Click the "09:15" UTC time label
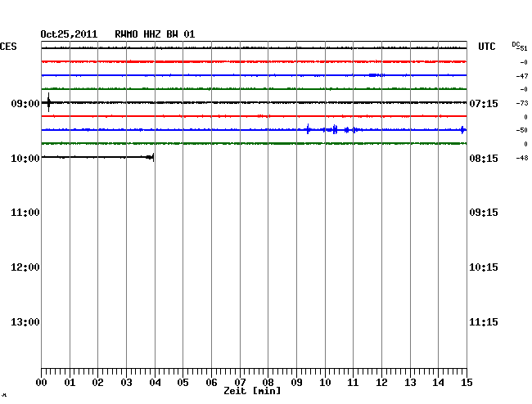Viewport: 532px width, 404px height. click(484, 213)
